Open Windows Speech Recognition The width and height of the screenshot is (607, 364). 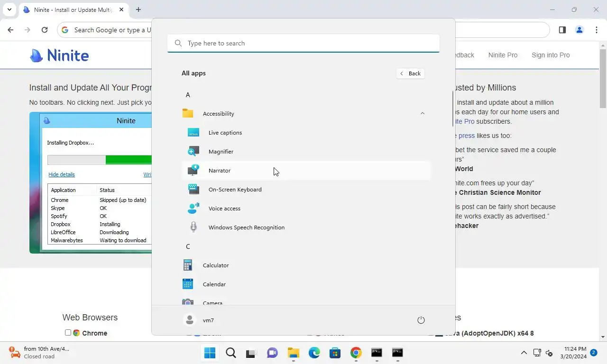pos(306,227)
